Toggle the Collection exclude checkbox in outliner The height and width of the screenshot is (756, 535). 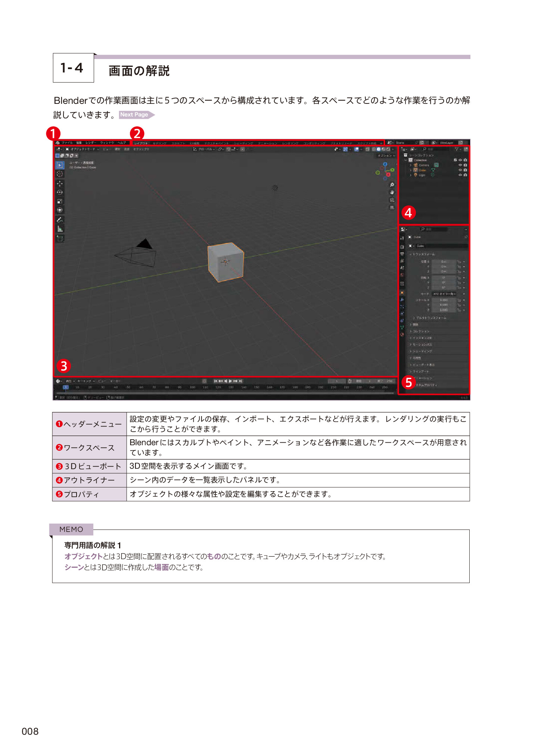coord(455,160)
